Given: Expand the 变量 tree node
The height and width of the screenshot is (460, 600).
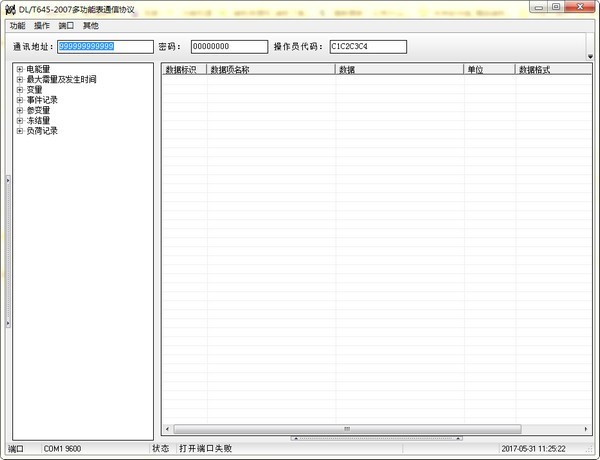Looking at the screenshot, I should pos(20,89).
